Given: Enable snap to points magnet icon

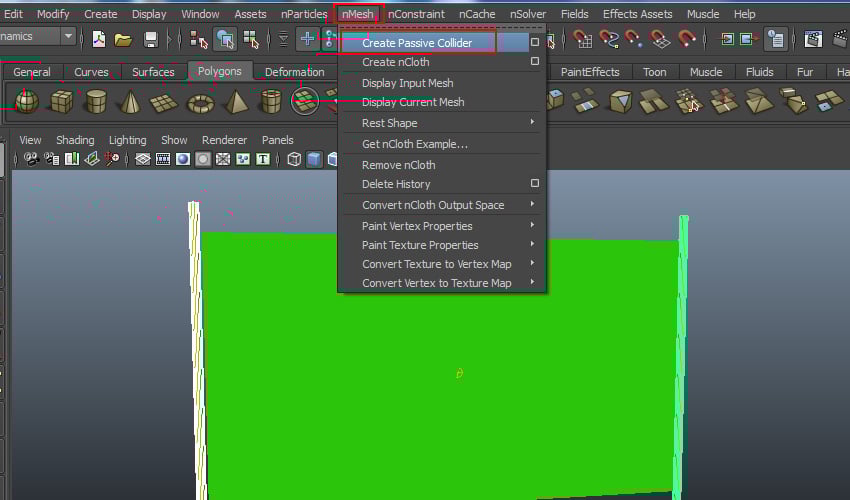Looking at the screenshot, I should point(634,39).
